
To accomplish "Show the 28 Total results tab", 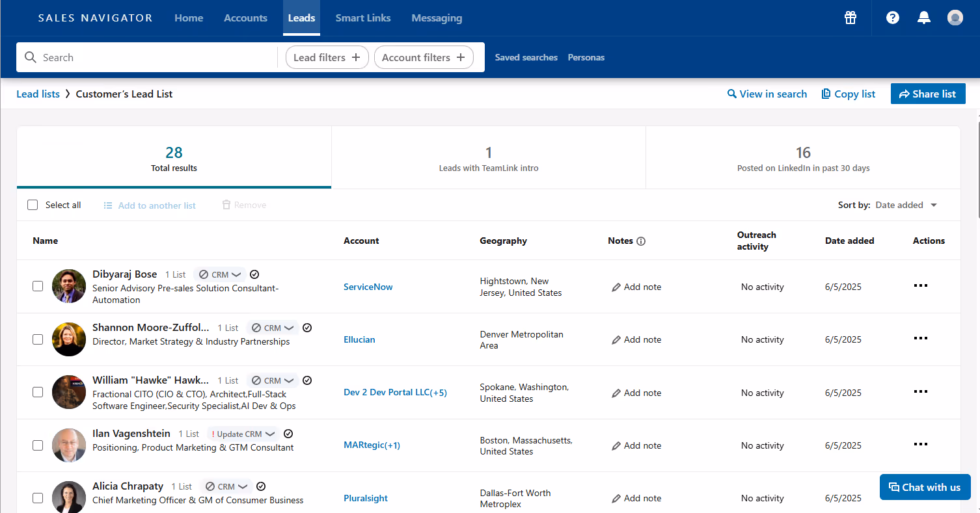I will [x=174, y=158].
